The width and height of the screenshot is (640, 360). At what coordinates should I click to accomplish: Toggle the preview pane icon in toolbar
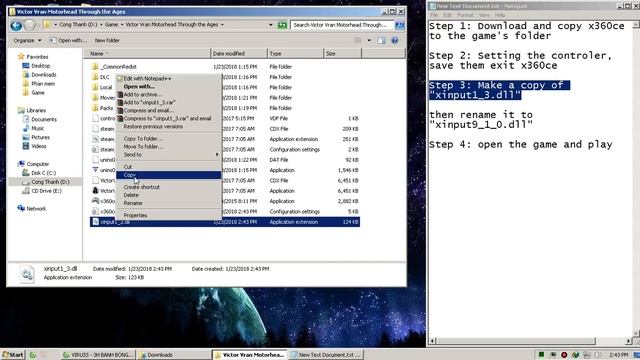[x=381, y=40]
